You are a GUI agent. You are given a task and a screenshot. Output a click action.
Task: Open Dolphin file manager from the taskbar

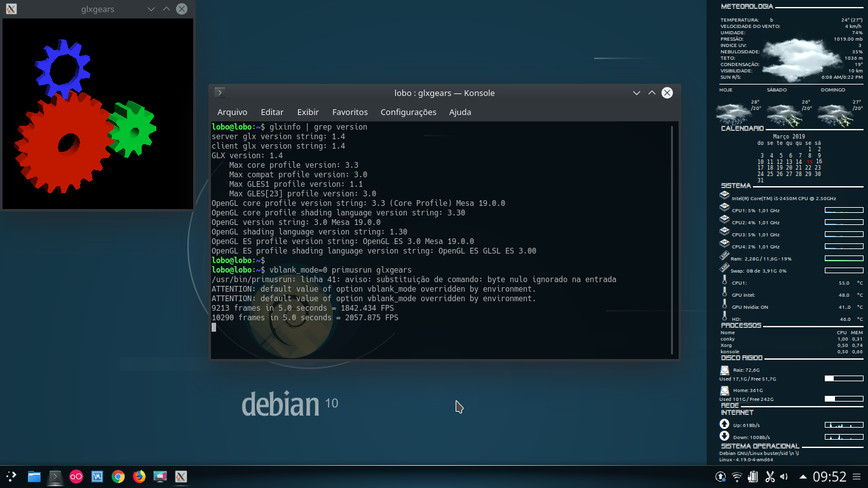(35, 477)
